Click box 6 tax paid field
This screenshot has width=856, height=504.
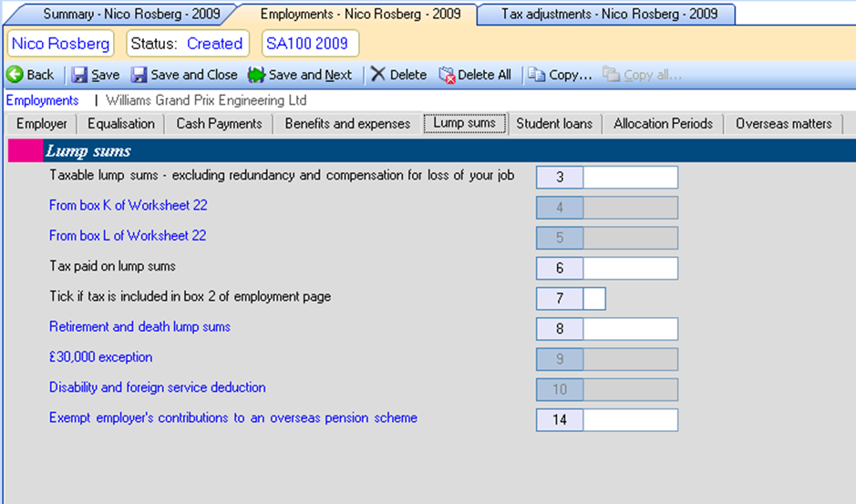pos(631,268)
